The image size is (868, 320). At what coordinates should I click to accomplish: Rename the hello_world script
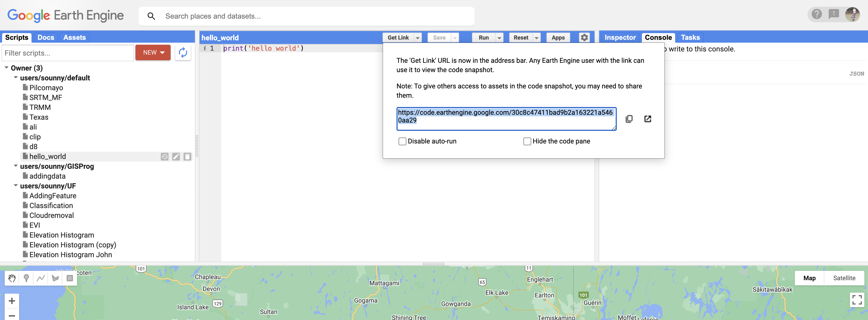click(176, 156)
